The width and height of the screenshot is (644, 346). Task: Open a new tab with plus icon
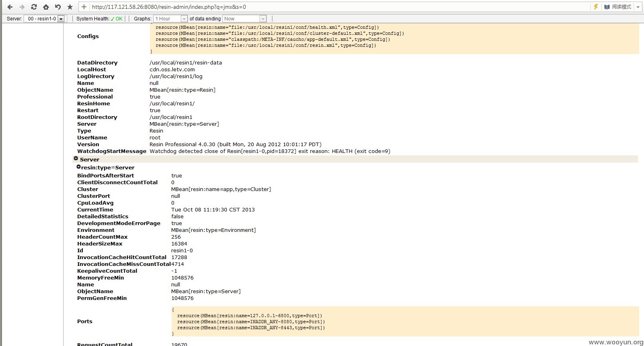pyautogui.click(x=84, y=7)
